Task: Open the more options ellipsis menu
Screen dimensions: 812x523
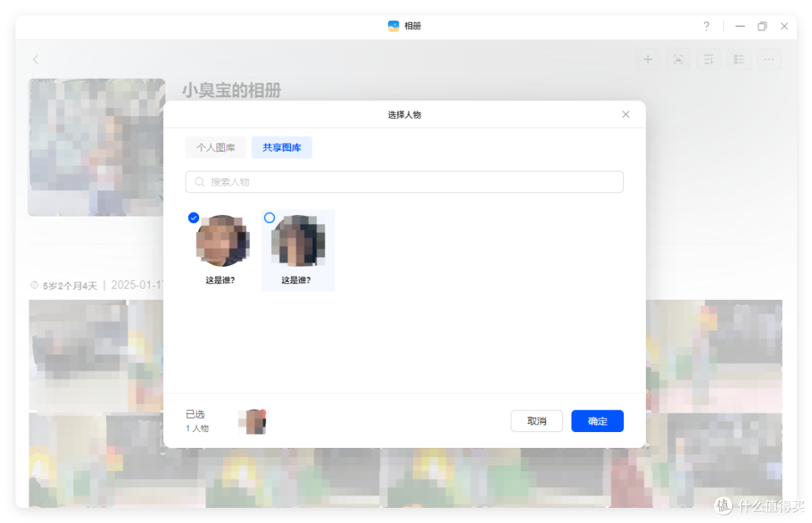Action: click(769, 59)
